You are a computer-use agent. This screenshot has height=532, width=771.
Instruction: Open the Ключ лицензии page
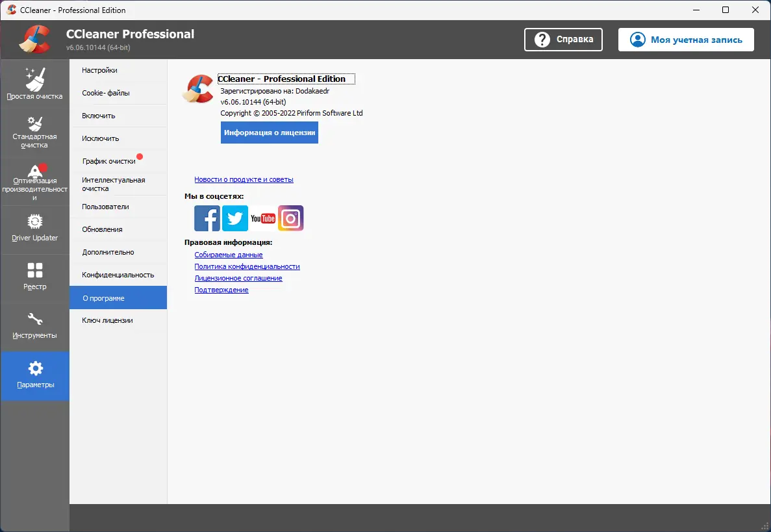(118, 320)
